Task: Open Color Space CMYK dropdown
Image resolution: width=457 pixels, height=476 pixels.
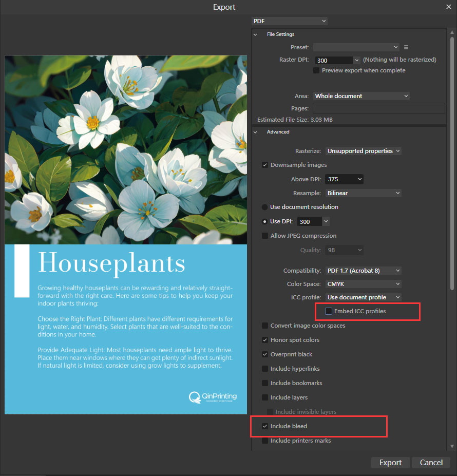Action: [x=363, y=284]
